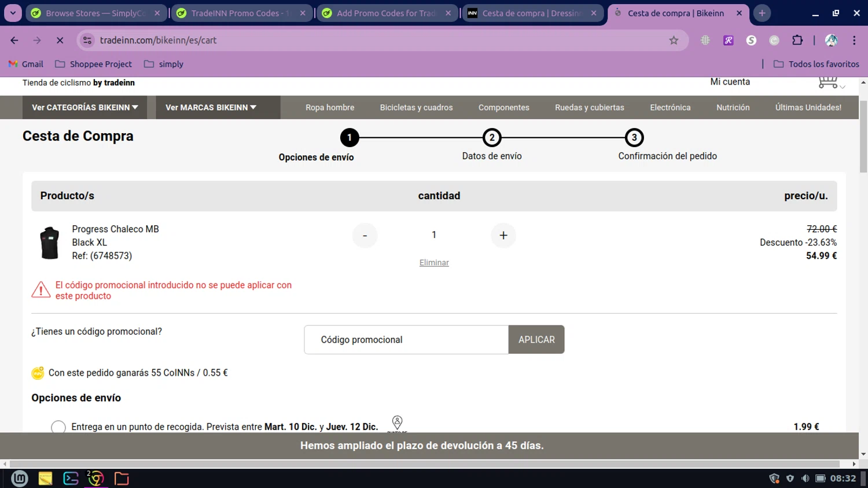Switch to the Cesta de compra Dressinn tab

532,13
